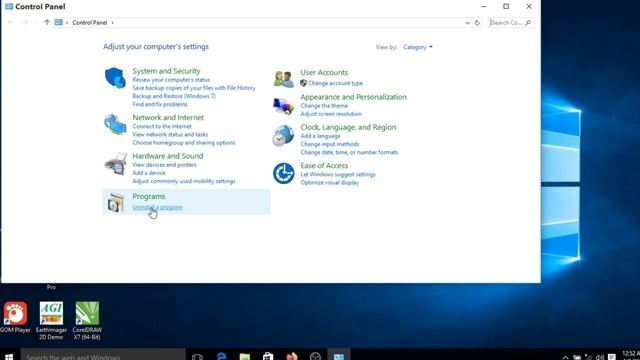Open the EarthImager 2D Demo desktop shortcut

[x=51, y=320]
